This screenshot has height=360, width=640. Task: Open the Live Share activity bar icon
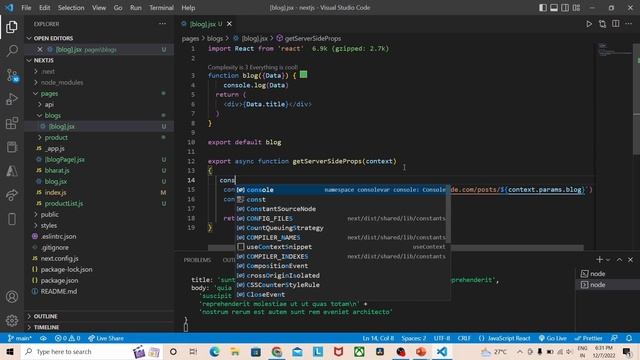point(12,195)
